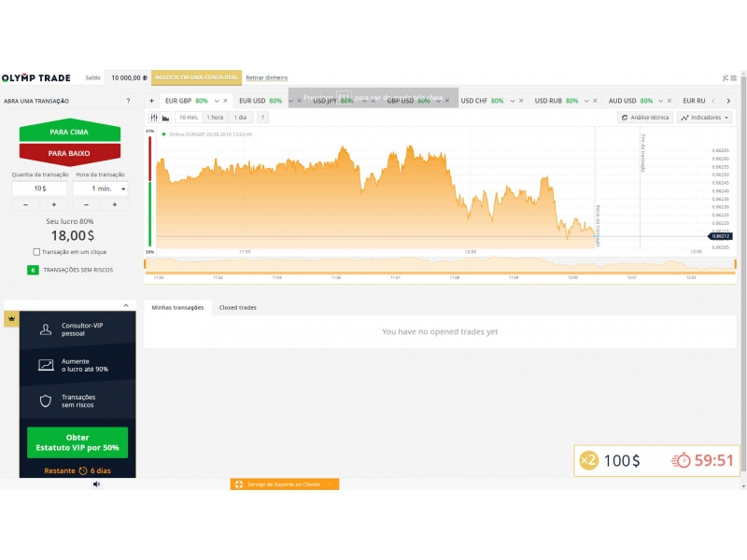
Task: Close the AUD USD tab
Action: point(669,101)
